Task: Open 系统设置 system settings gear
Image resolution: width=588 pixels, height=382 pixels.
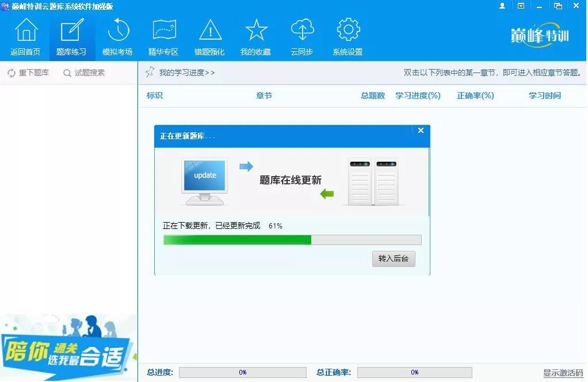Action: 348,36
